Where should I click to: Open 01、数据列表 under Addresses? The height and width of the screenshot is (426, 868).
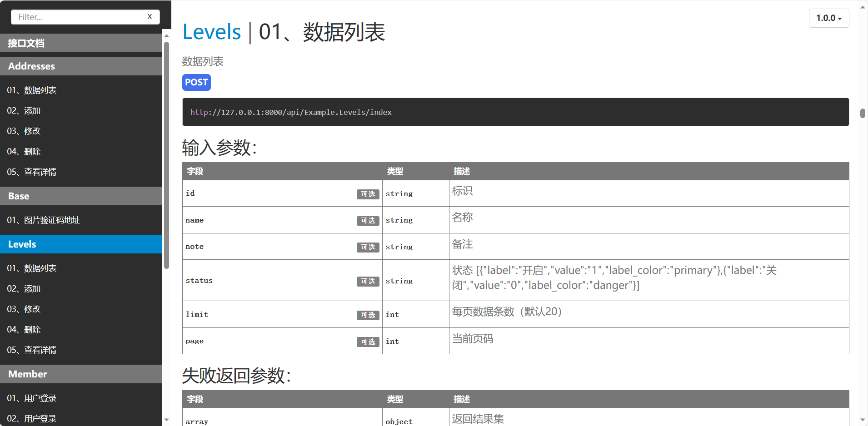(x=32, y=90)
